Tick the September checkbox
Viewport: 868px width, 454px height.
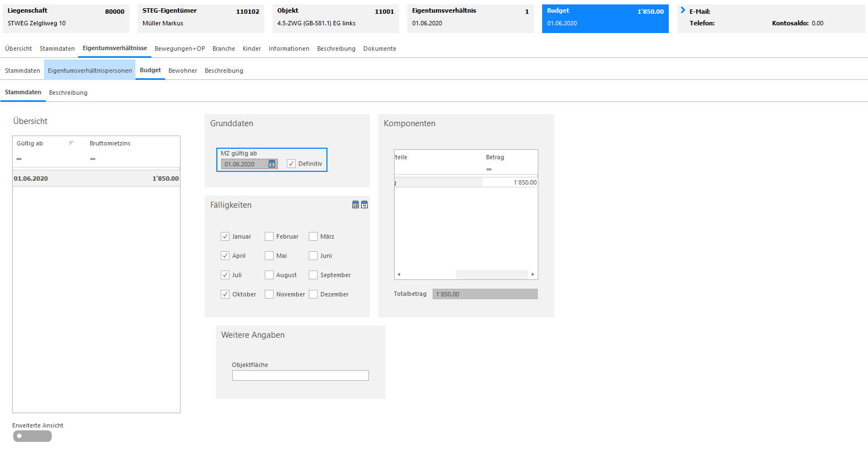coord(313,275)
